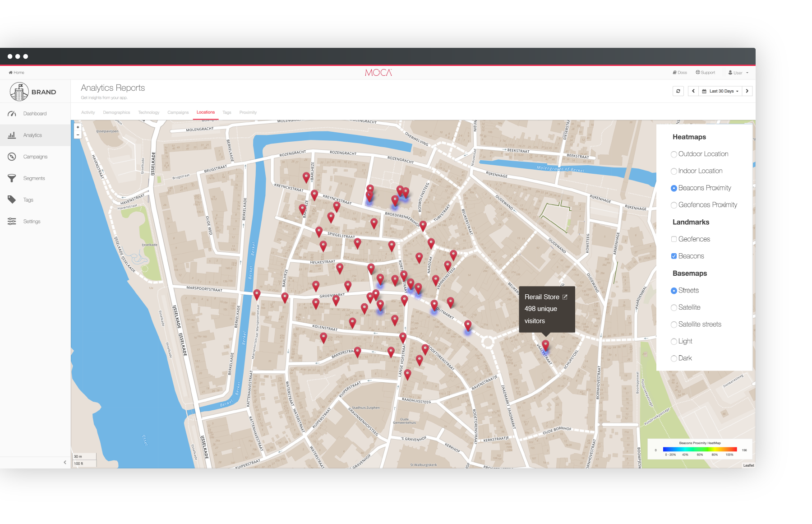Image resolution: width=812 pixels, height=524 pixels.
Task: Switch to the Proximity tab
Action: 248,112
